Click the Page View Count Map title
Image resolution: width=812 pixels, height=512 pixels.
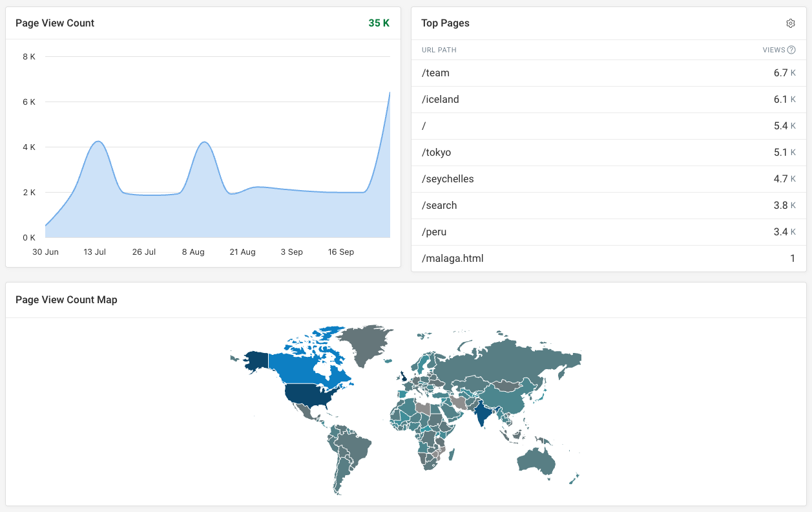click(67, 299)
